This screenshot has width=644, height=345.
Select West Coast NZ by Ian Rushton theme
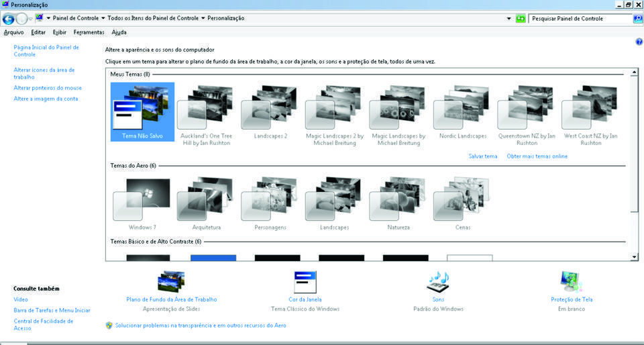[591, 116]
